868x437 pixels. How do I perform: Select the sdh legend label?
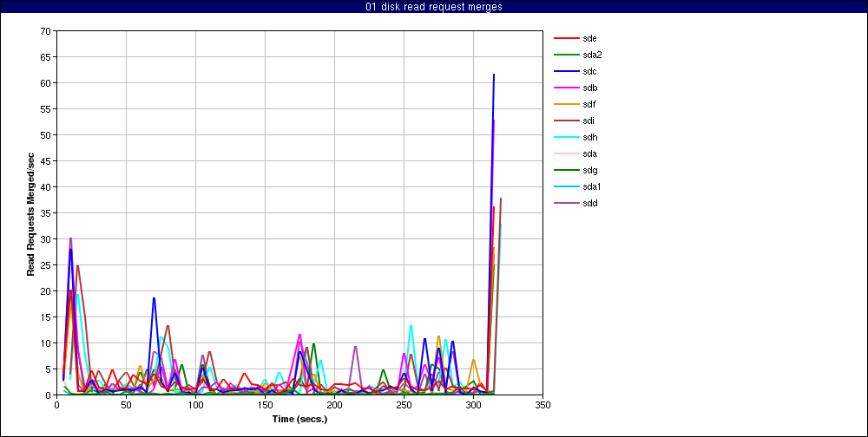(589, 137)
